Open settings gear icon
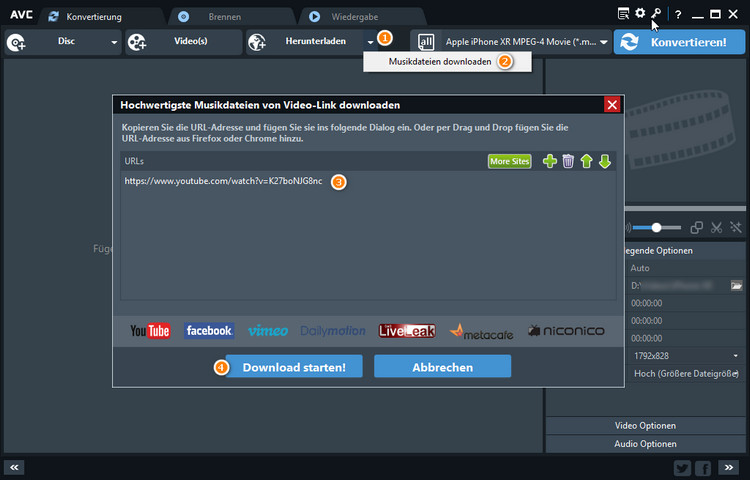 640,13
